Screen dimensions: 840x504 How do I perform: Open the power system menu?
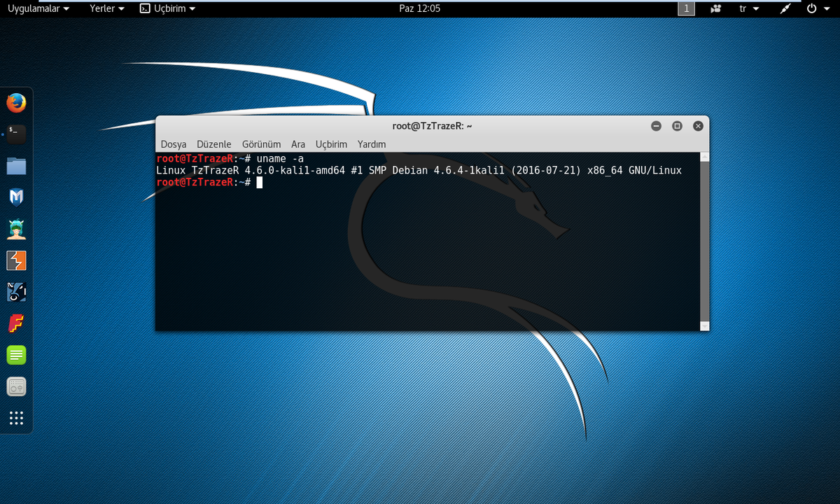[817, 8]
